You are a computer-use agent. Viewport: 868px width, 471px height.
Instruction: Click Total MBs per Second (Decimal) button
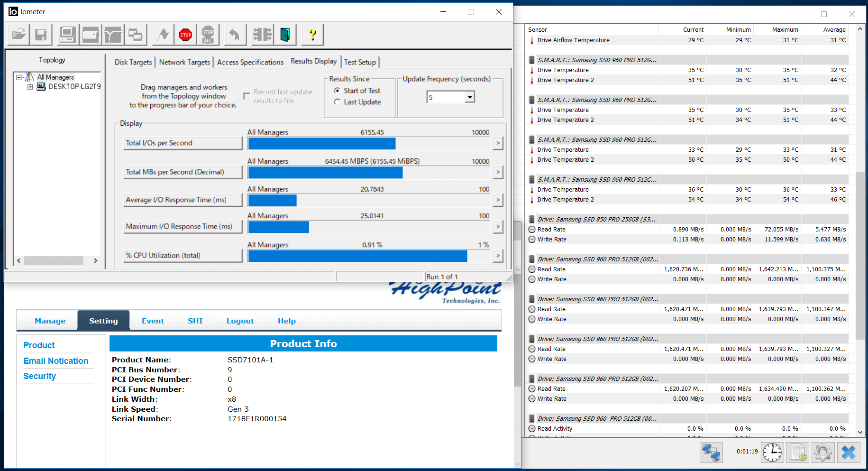tap(183, 172)
